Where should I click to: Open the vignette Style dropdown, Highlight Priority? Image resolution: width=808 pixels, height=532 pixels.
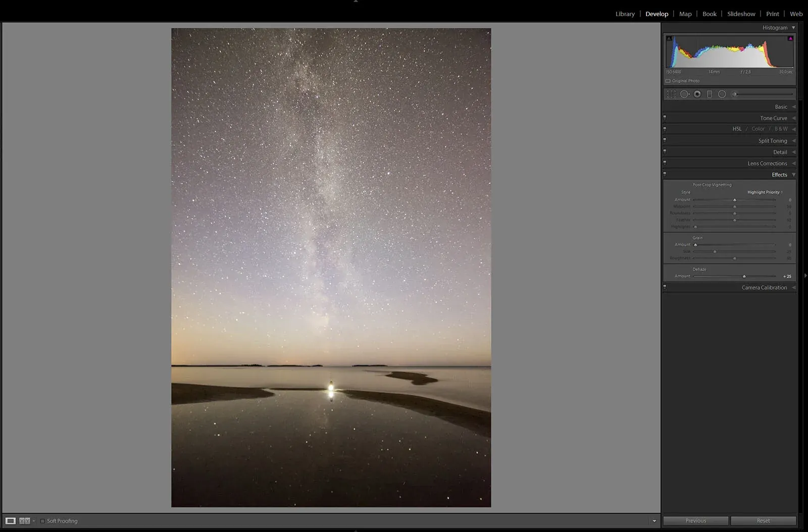tap(765, 192)
